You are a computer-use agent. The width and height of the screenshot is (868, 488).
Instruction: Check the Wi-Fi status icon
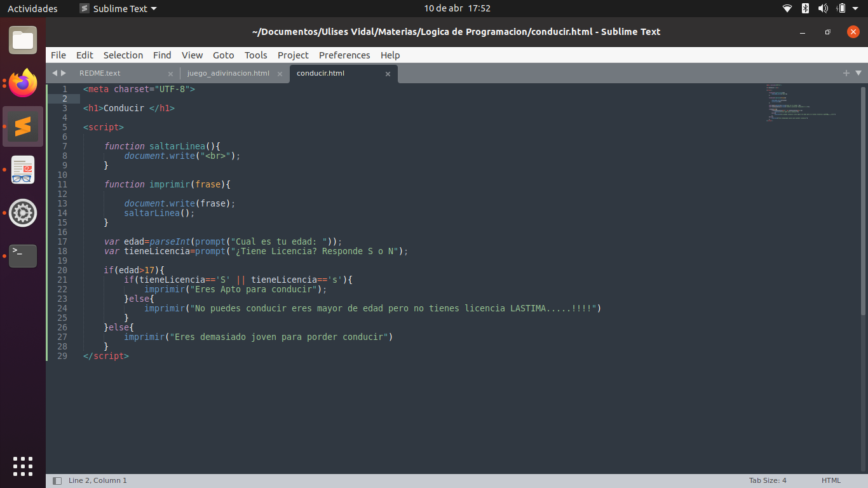coord(787,8)
